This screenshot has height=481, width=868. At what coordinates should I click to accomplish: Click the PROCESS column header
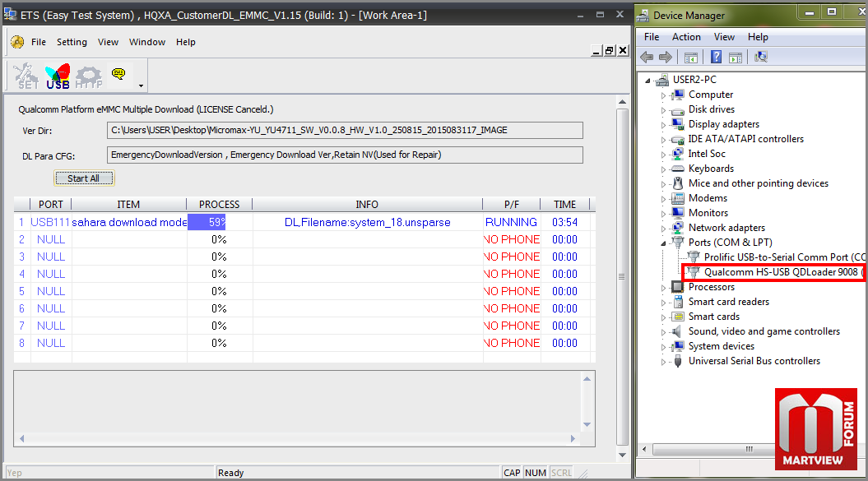tap(219, 204)
